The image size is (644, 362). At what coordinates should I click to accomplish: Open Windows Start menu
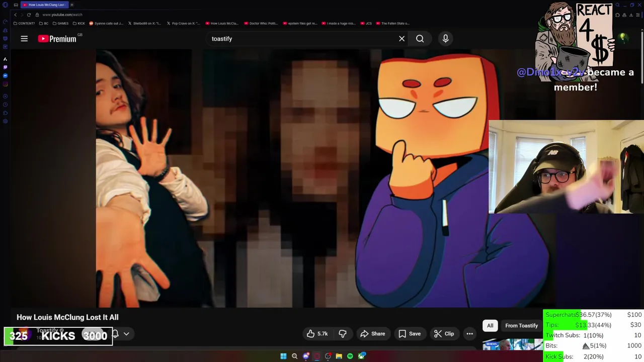coord(283,356)
